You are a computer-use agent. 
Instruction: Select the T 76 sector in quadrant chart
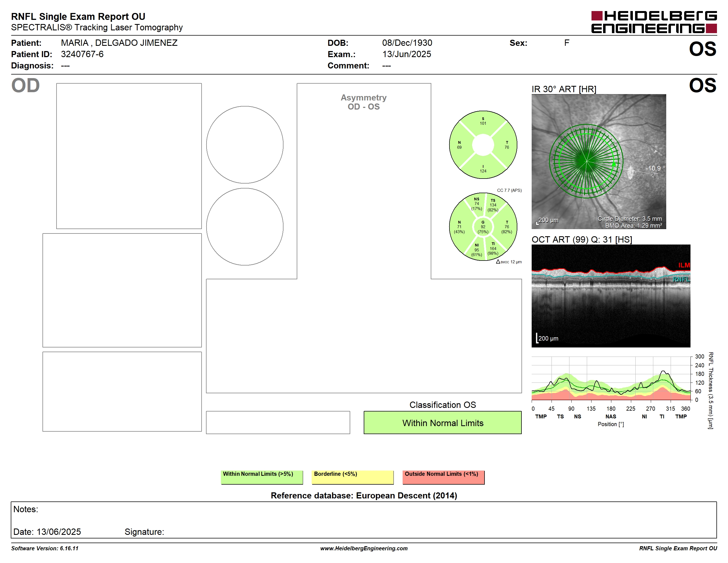point(507,145)
